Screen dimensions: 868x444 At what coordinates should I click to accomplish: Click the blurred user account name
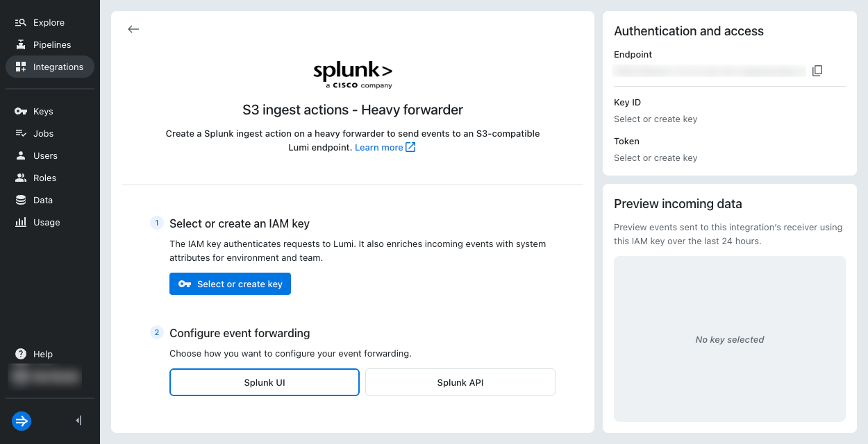pos(44,376)
